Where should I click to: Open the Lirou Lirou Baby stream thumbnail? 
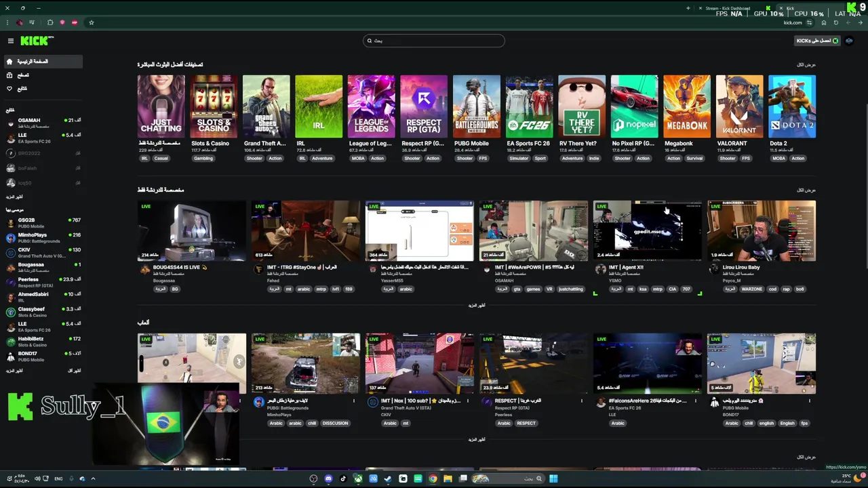coord(762,230)
